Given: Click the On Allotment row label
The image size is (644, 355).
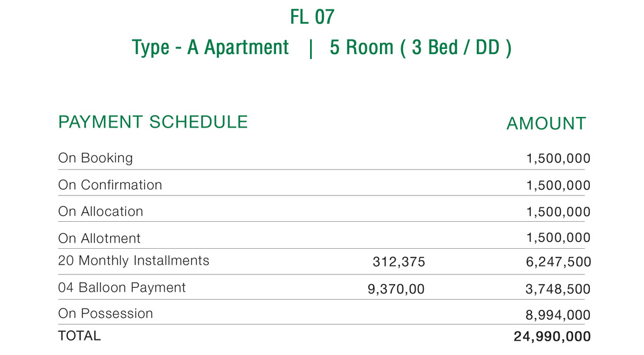Looking at the screenshot, I should [x=99, y=239].
